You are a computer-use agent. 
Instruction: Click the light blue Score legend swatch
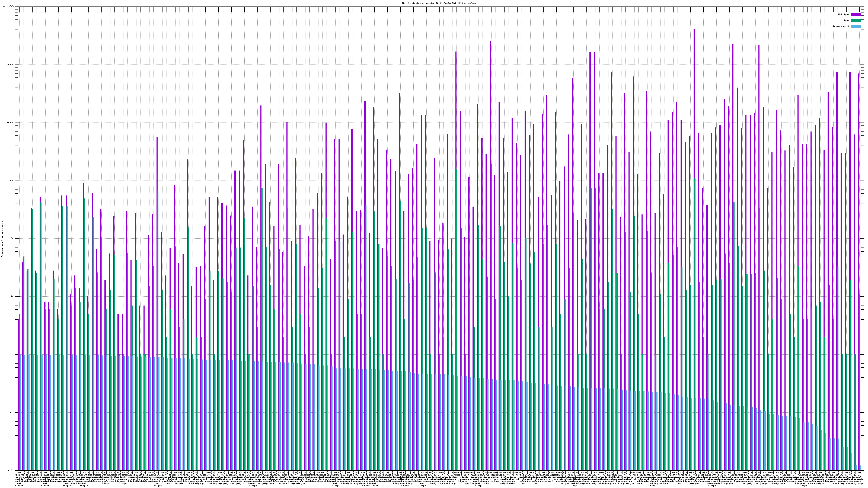[856, 26]
